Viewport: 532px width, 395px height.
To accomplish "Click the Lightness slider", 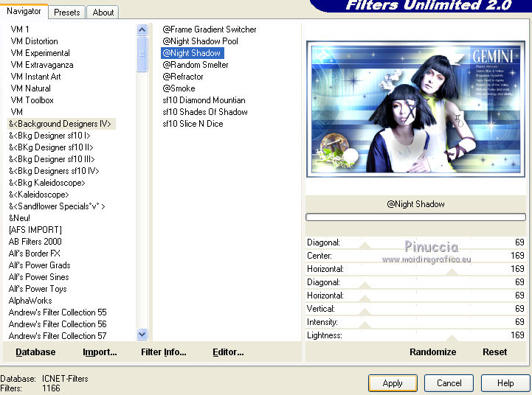I will [x=415, y=335].
